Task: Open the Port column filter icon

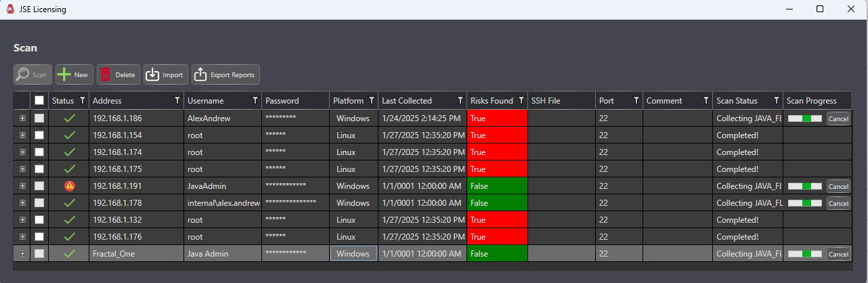Action: (636, 100)
